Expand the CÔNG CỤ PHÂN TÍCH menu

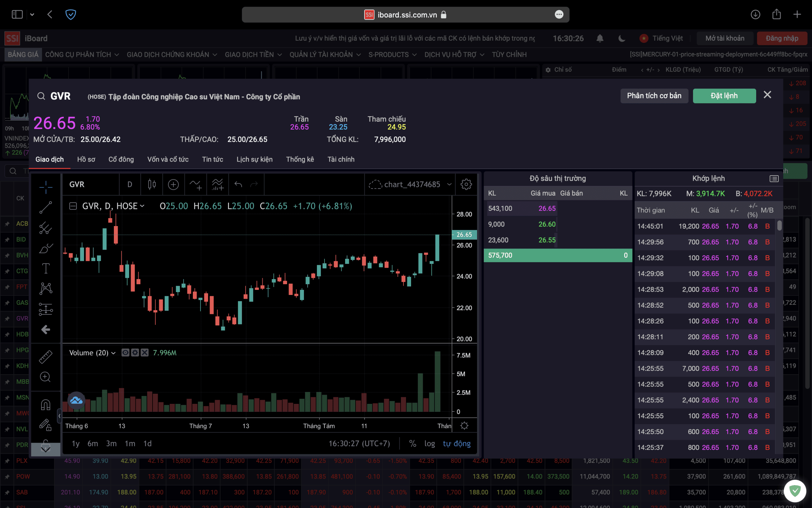pos(82,54)
